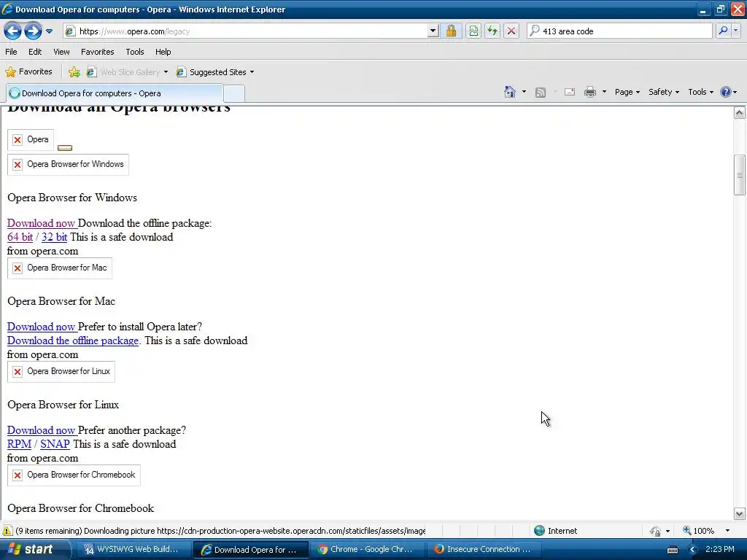747x560 pixels.
Task: Open the View menu
Action: click(61, 52)
